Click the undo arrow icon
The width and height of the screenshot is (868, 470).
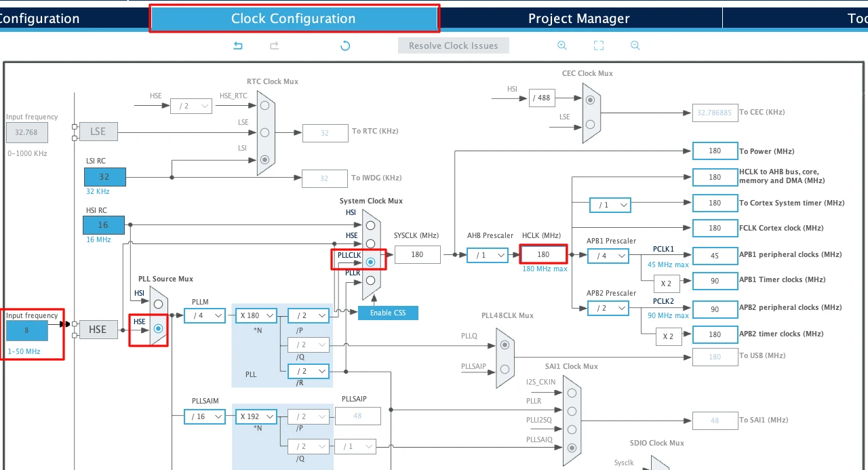coord(238,45)
